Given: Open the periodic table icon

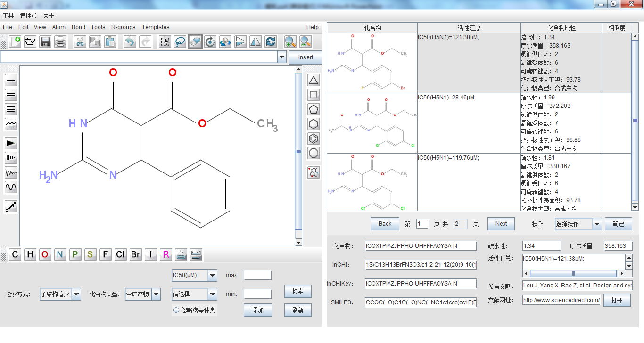Looking at the screenshot, I should click(x=182, y=254).
